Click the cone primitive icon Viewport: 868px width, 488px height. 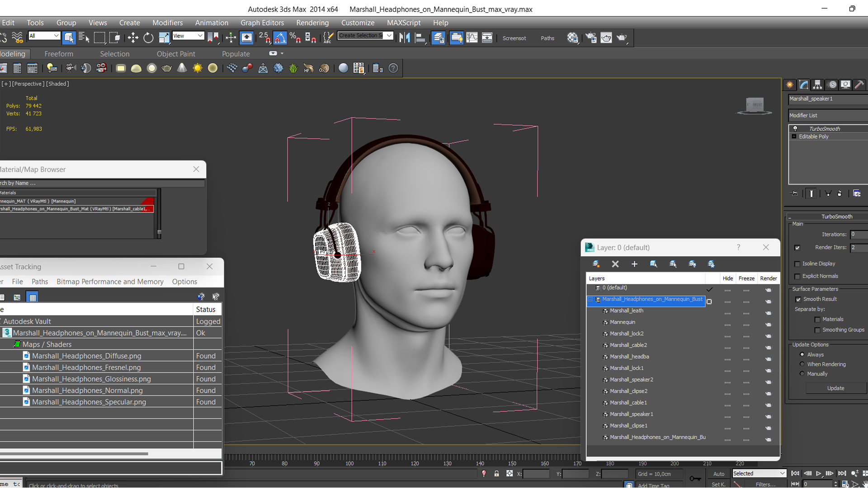(182, 68)
